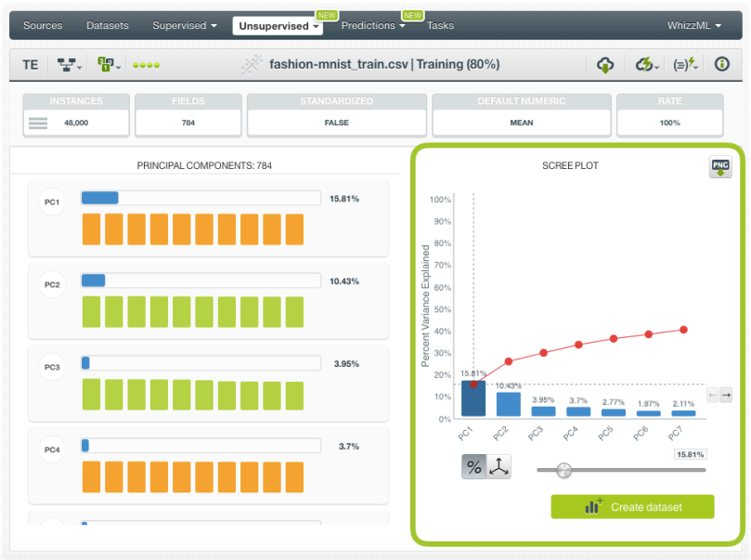Click the PC3 component badge
The height and width of the screenshot is (560, 751).
click(x=52, y=368)
